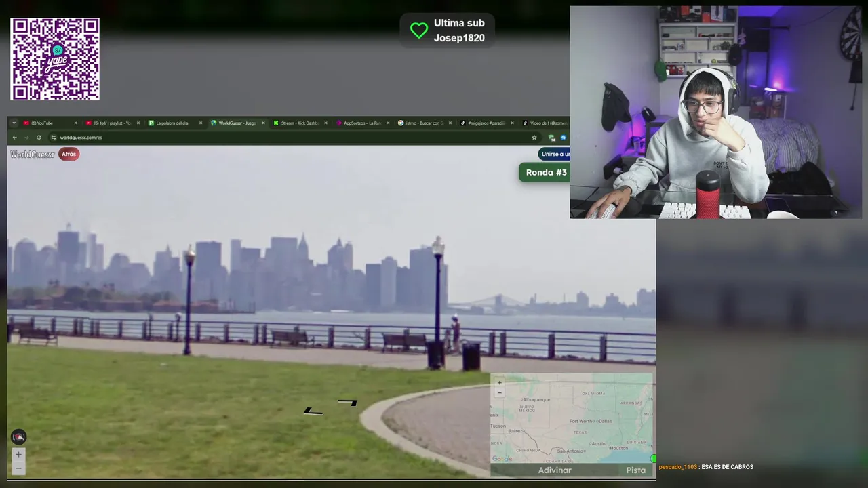Viewport: 868px width, 488px height.
Task: Close the YouTube tab
Action: 75,123
